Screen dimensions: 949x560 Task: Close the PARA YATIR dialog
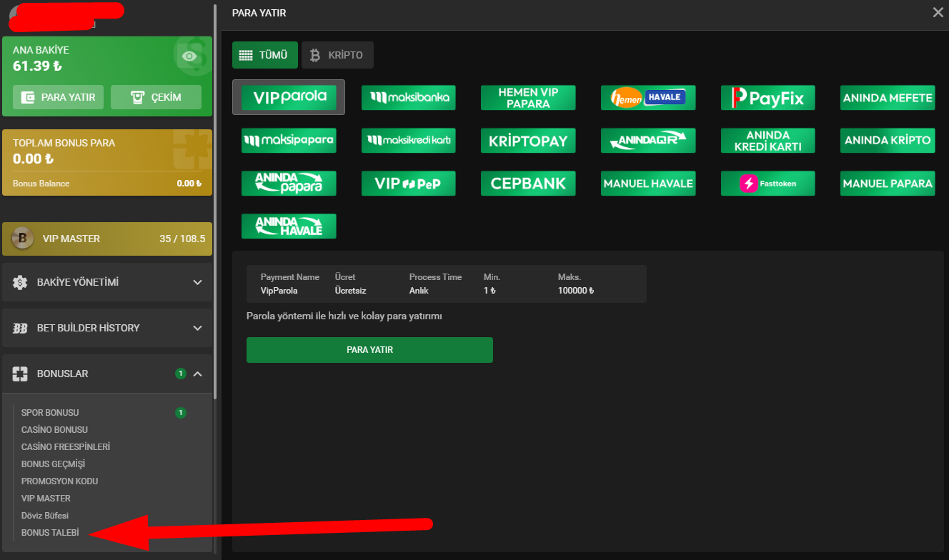click(x=938, y=12)
